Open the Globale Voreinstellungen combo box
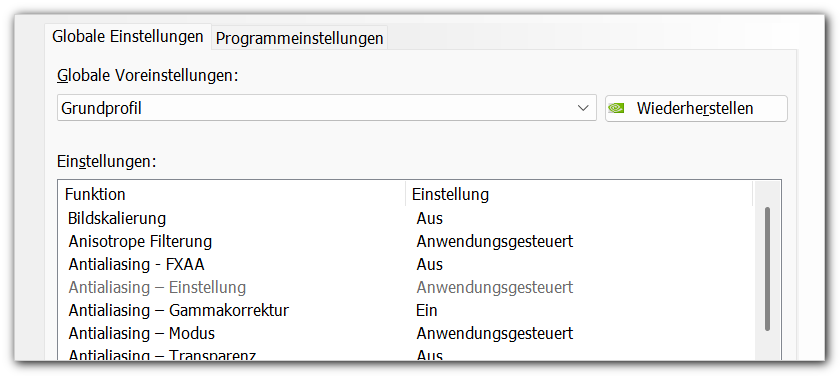 326,108
